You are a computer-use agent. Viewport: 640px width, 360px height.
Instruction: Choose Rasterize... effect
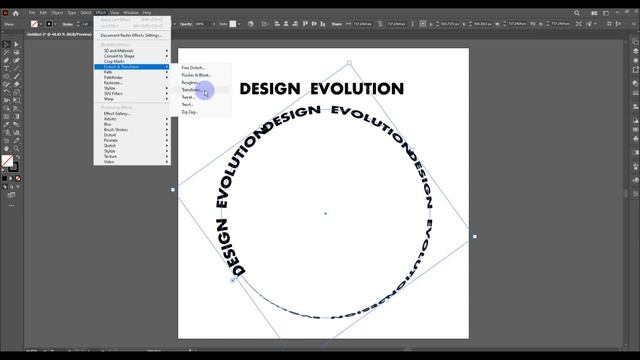coord(132,83)
